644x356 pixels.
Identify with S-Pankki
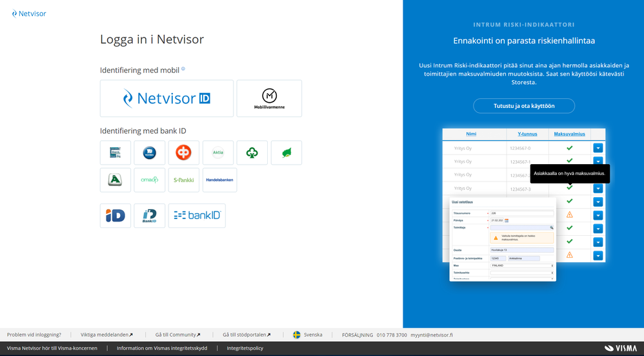[184, 180]
